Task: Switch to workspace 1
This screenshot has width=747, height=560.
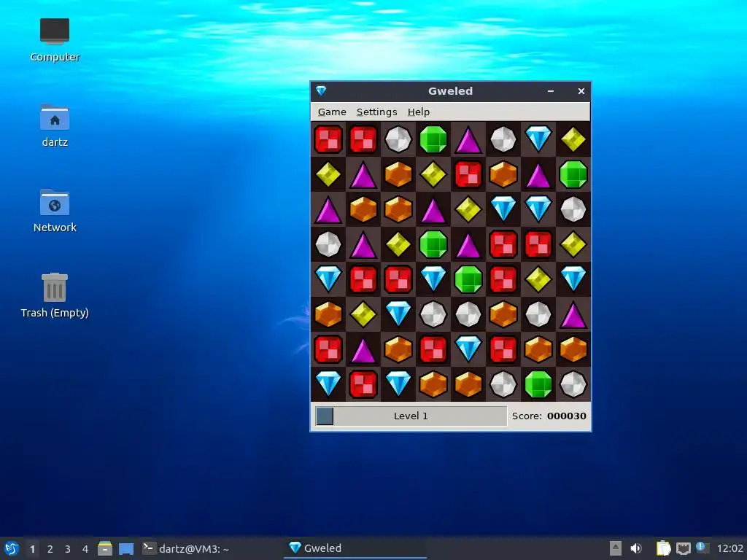Action: 32,549
